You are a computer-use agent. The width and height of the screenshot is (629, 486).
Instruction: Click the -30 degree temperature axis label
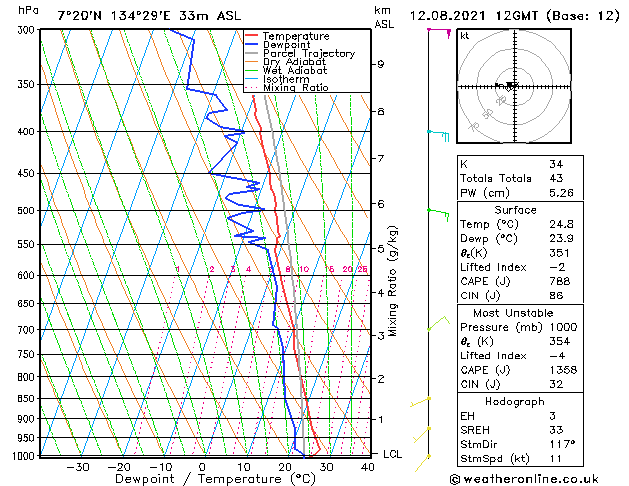click(77, 468)
